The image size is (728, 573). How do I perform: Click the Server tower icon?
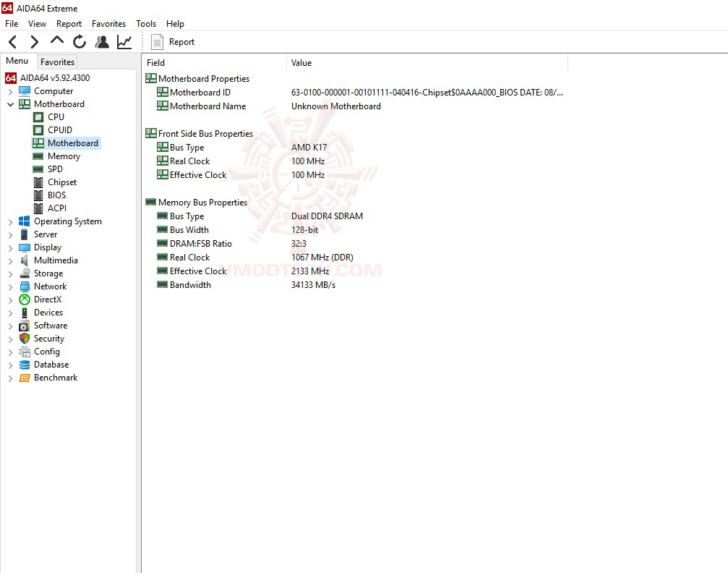(24, 234)
